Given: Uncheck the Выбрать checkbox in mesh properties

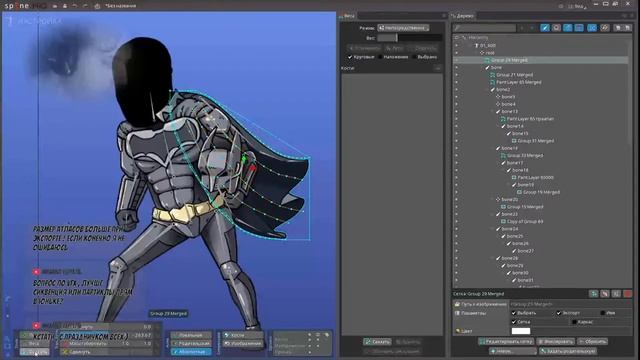Looking at the screenshot, I should click(x=514, y=313).
